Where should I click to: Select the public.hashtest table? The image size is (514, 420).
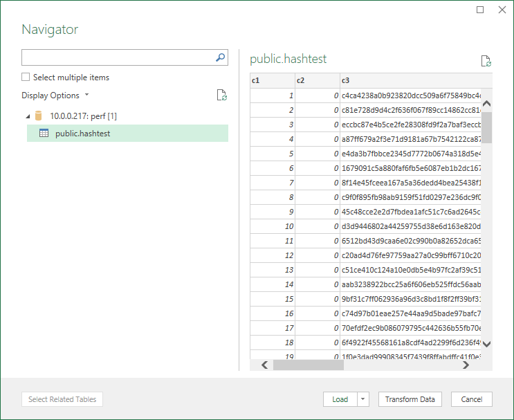coord(82,134)
